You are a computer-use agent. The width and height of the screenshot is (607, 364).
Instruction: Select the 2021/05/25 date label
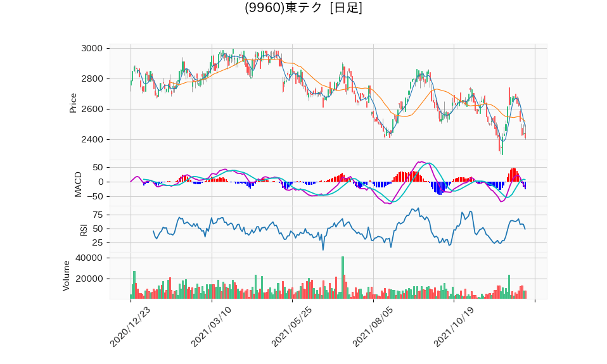pos(291,327)
